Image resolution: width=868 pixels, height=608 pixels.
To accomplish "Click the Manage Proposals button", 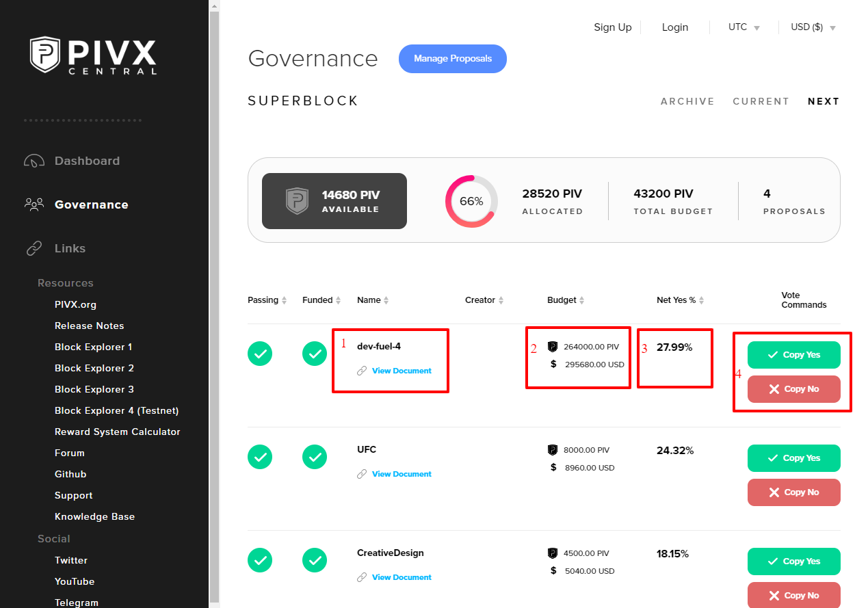I will click(x=453, y=59).
